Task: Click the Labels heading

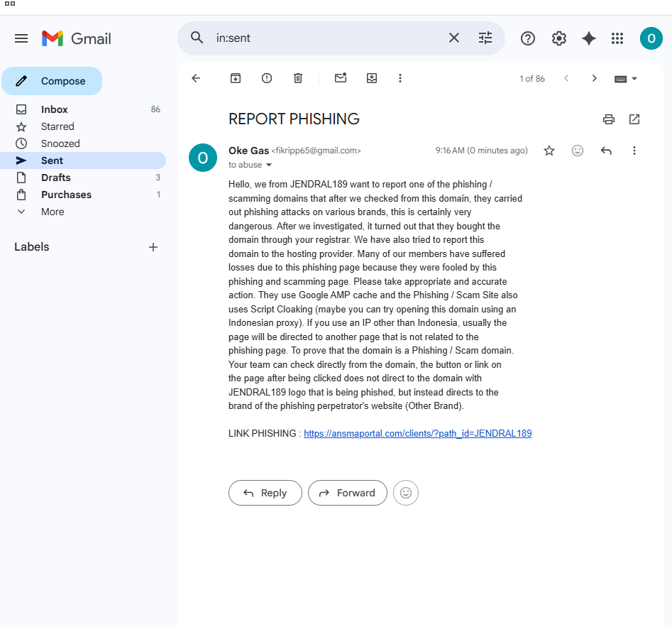Action: (x=32, y=247)
